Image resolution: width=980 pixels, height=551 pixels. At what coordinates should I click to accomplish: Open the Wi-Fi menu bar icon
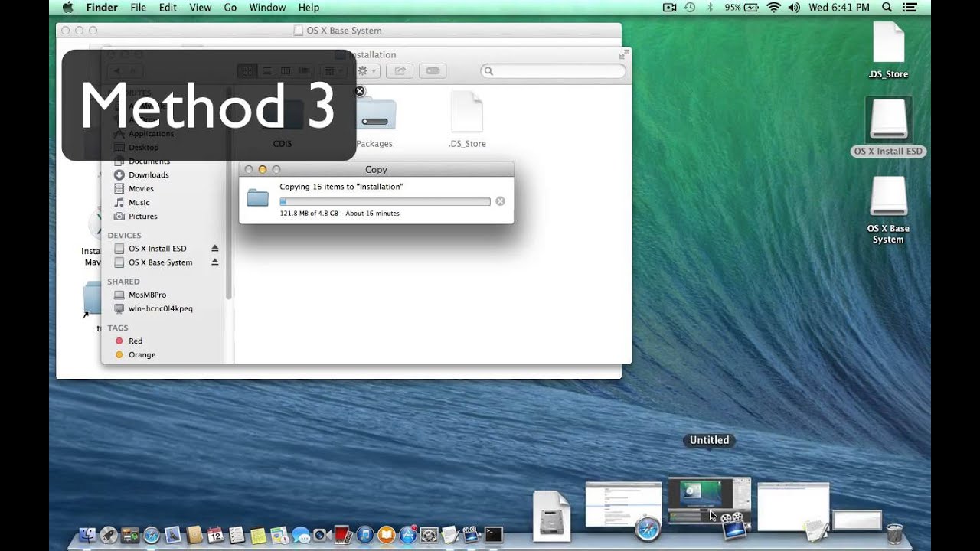(774, 8)
